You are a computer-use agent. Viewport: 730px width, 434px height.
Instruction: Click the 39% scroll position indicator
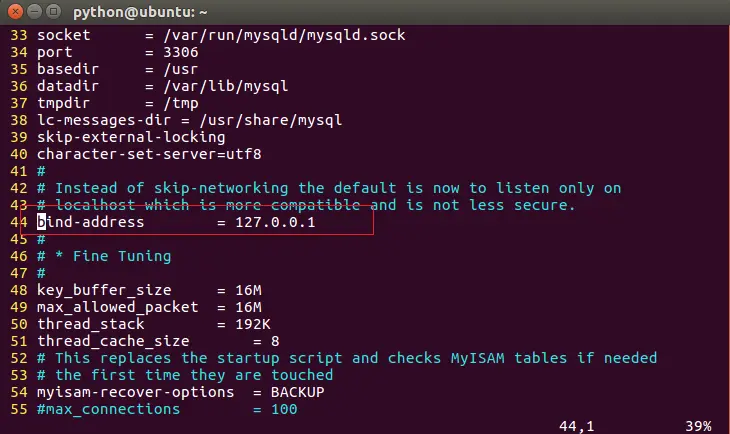pos(698,426)
